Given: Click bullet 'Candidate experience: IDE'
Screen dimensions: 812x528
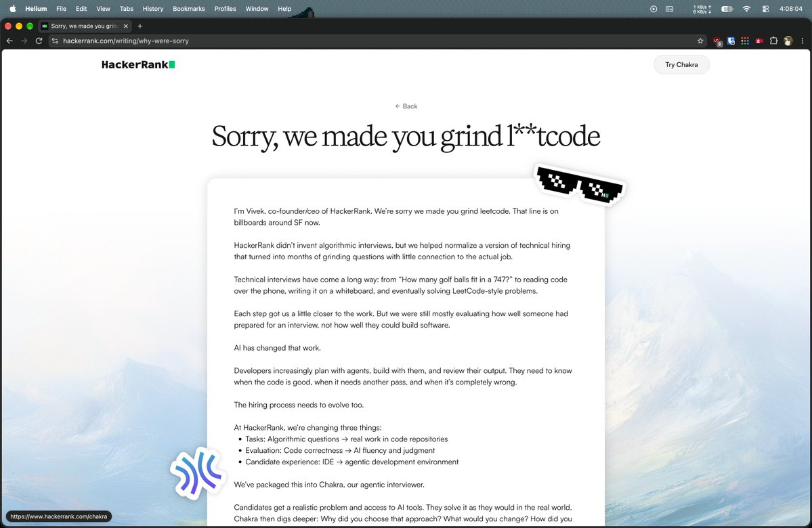Looking at the screenshot, I should pyautogui.click(x=351, y=462).
